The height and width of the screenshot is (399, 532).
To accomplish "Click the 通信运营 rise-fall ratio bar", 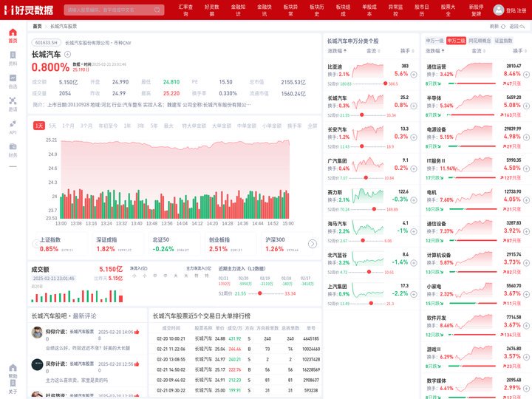I will 472,83.
